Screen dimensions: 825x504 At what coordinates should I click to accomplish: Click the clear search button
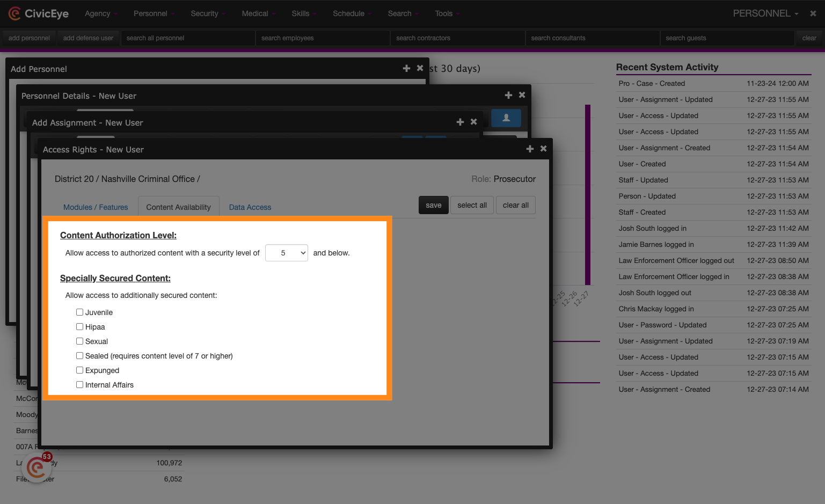pyautogui.click(x=809, y=38)
